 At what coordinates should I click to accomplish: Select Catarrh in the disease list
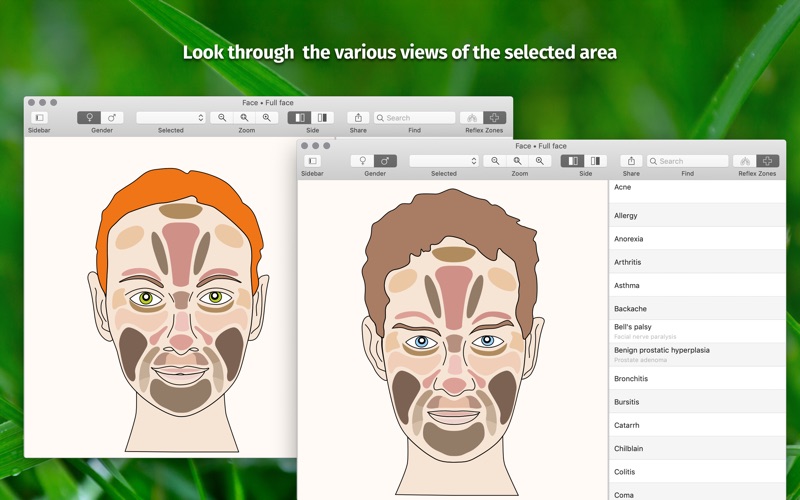click(697, 425)
